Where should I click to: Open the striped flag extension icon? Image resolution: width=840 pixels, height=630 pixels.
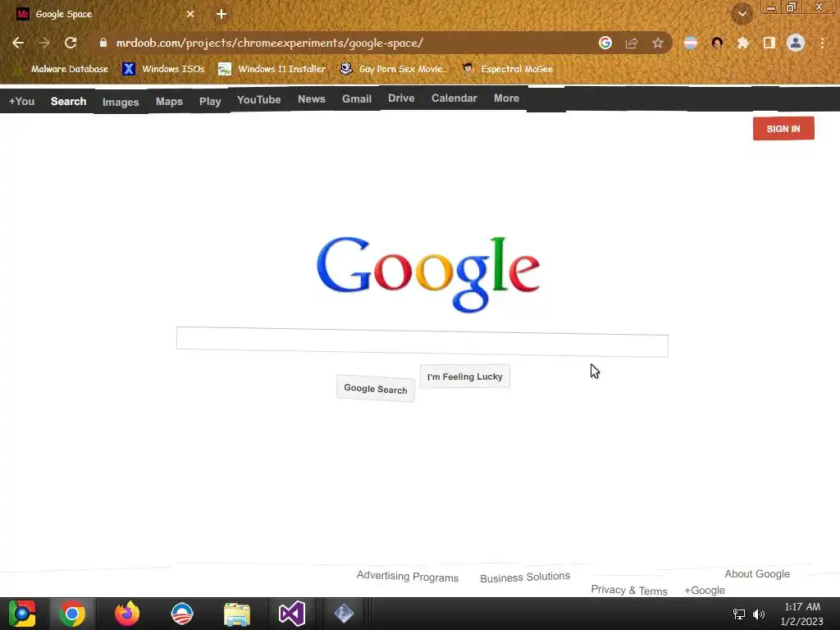(691, 43)
